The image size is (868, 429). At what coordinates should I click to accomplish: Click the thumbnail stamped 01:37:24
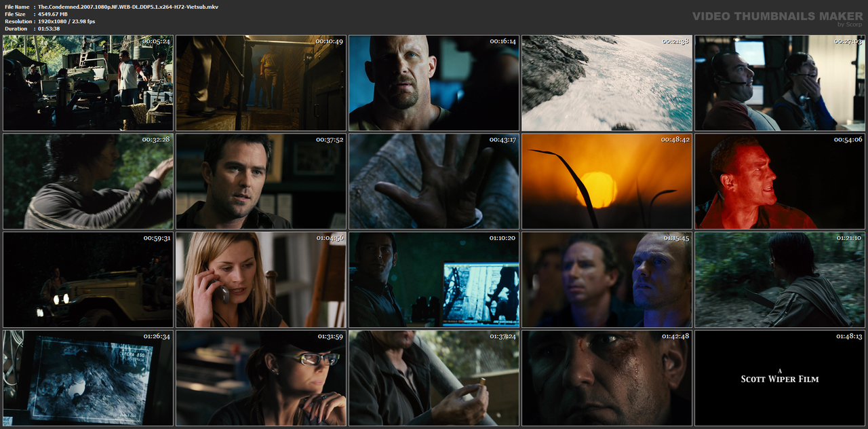click(434, 378)
